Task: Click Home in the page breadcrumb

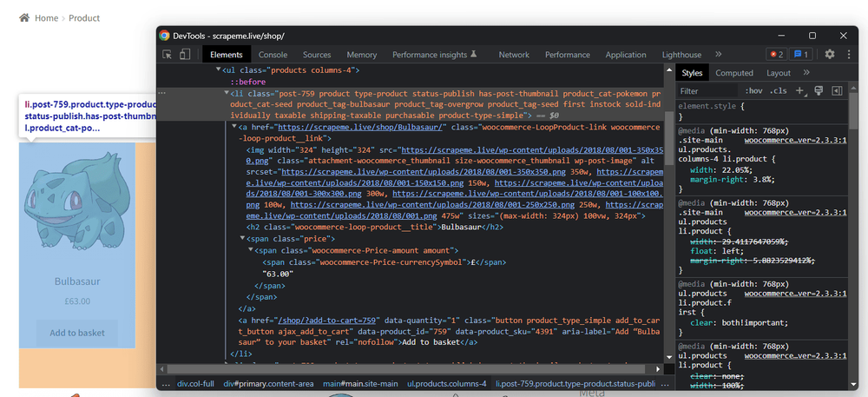Action: (47, 17)
